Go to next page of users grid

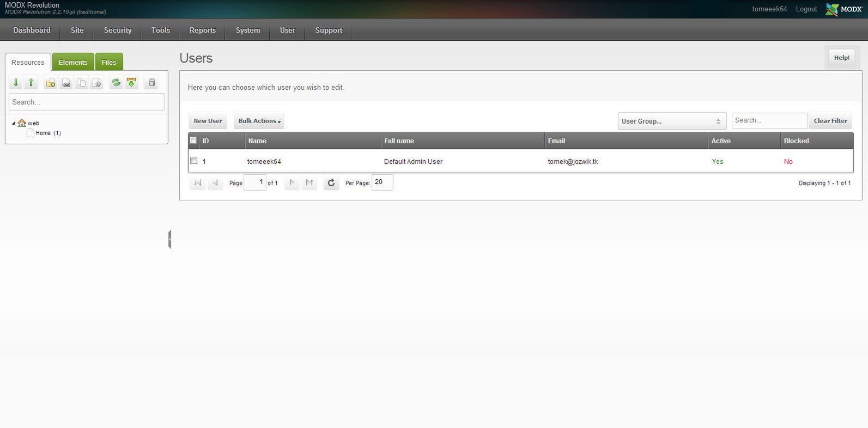[292, 183]
